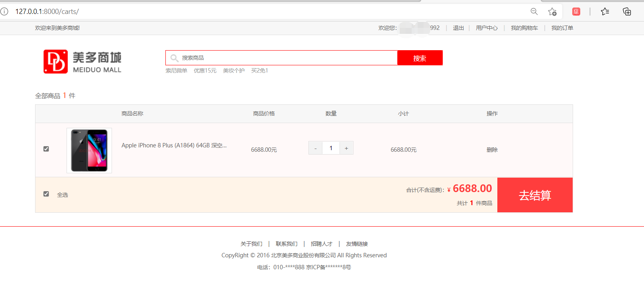Click the 全部商品 1 件 heading
Image resolution: width=644 pixels, height=282 pixels.
point(55,96)
